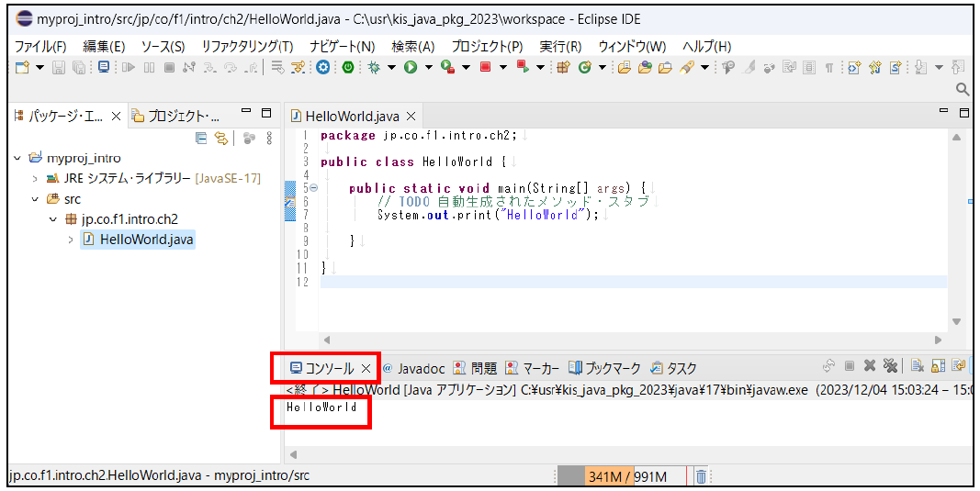Click the editor vertical scrollbar down arrow
This screenshot has width=980, height=491.
pos(956,321)
